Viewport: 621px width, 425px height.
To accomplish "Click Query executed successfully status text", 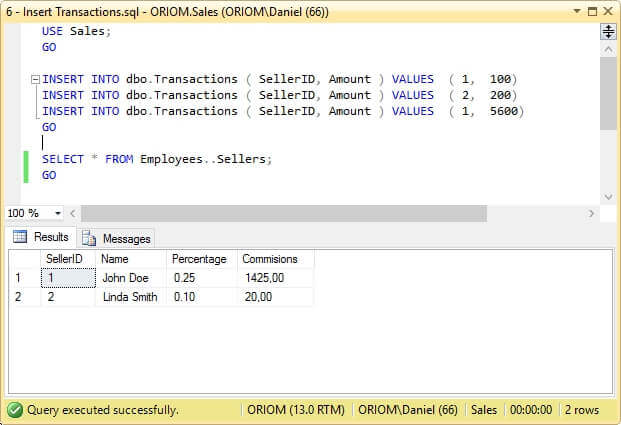I will [x=103, y=410].
